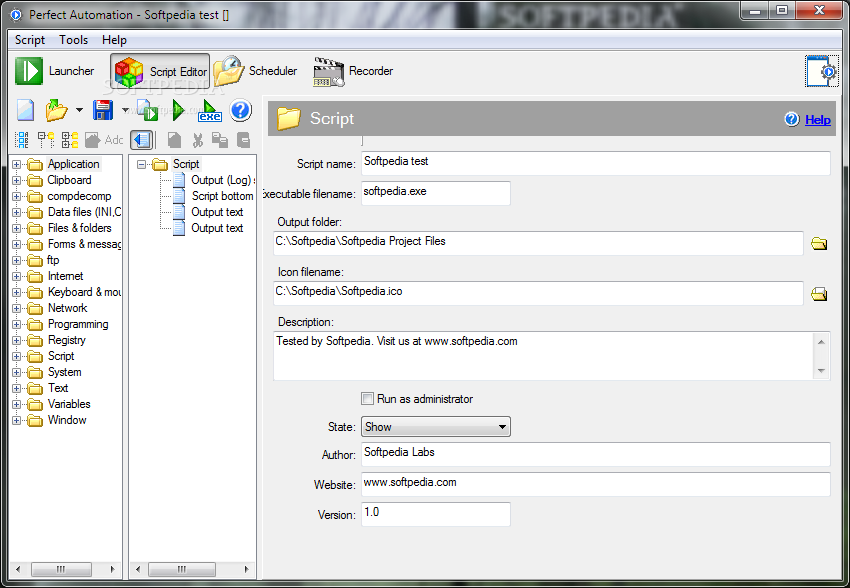Click Description box down scroll arrow
This screenshot has height=588, width=850.
tap(821, 371)
